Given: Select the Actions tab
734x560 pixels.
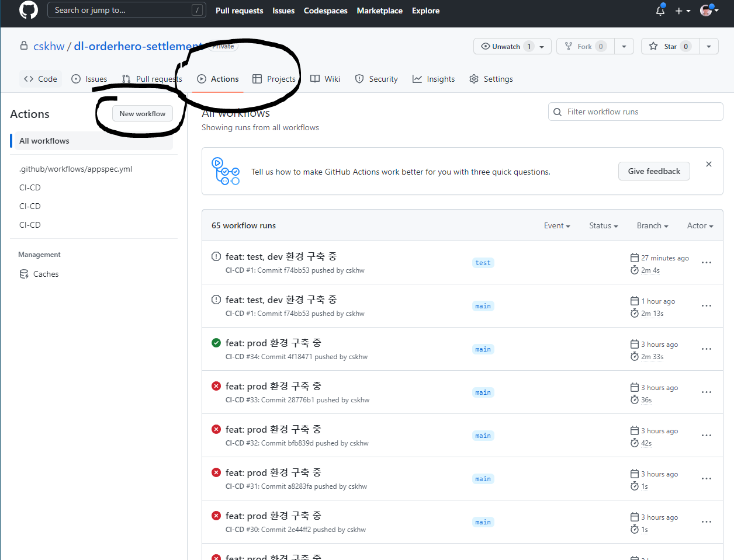Looking at the screenshot, I should coord(217,79).
